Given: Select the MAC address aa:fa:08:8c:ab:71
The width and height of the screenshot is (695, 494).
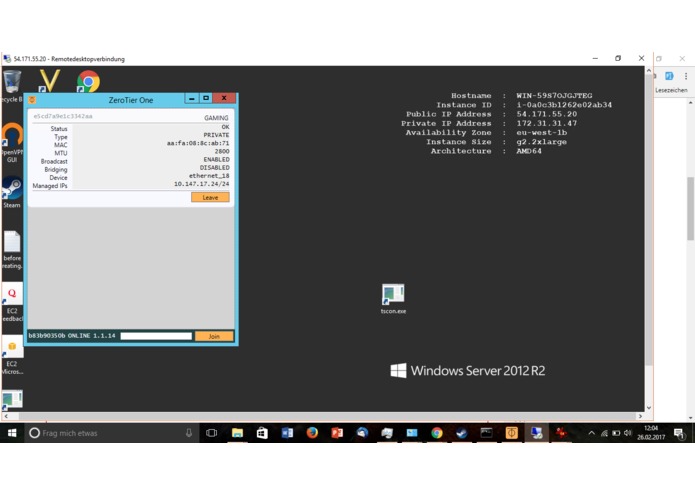Looking at the screenshot, I should coord(198,143).
